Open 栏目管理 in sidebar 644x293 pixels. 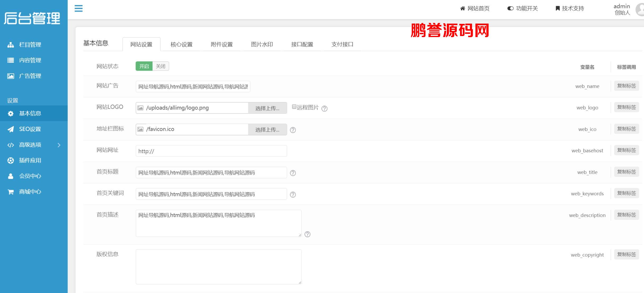(x=34, y=45)
